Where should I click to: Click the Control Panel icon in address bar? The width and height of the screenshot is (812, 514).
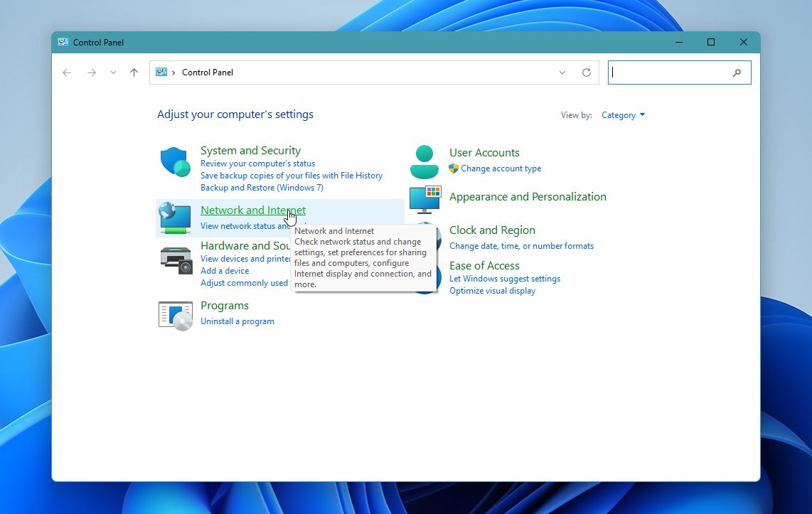tap(161, 72)
